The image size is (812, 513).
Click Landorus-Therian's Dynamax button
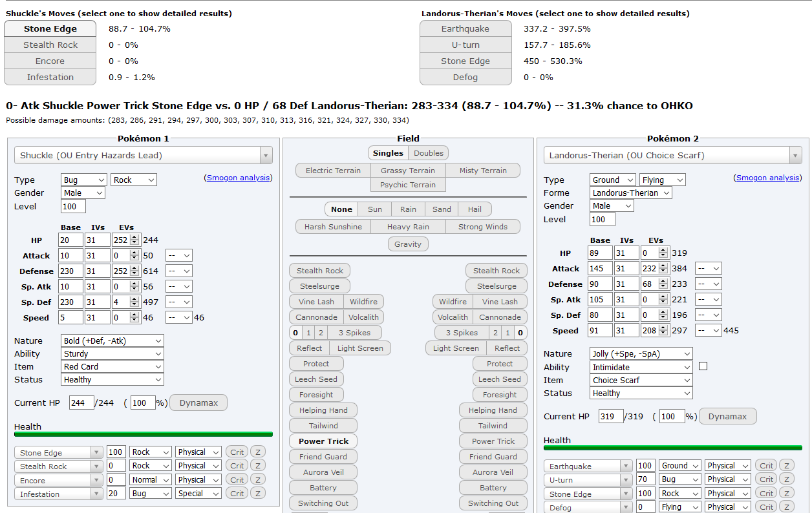(x=727, y=416)
